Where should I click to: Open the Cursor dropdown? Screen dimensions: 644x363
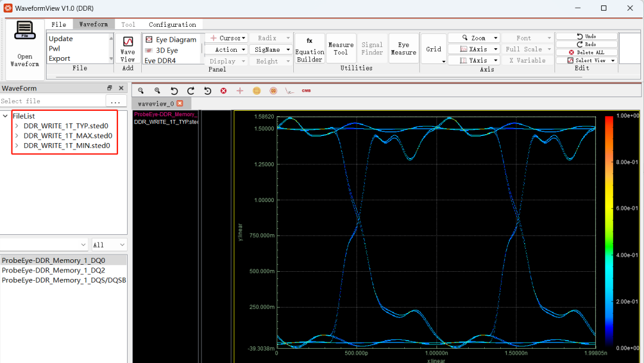pyautogui.click(x=227, y=38)
